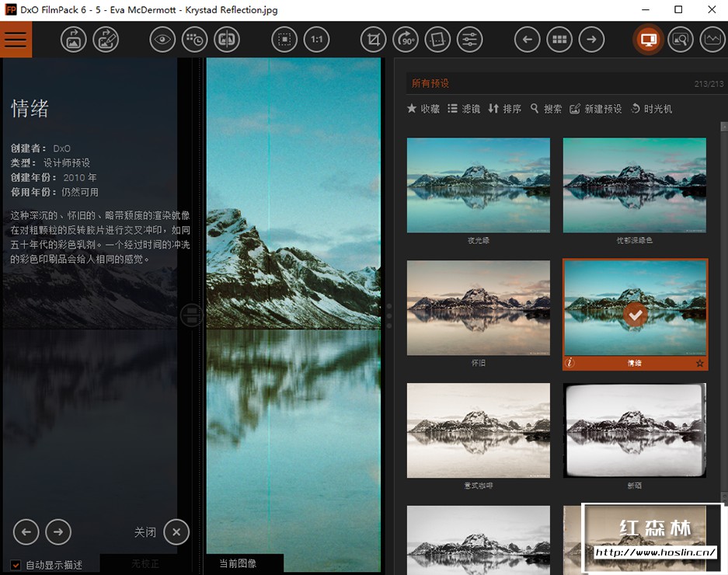
Task: Select the 怀旧 preset thumbnail
Action: coord(479,308)
